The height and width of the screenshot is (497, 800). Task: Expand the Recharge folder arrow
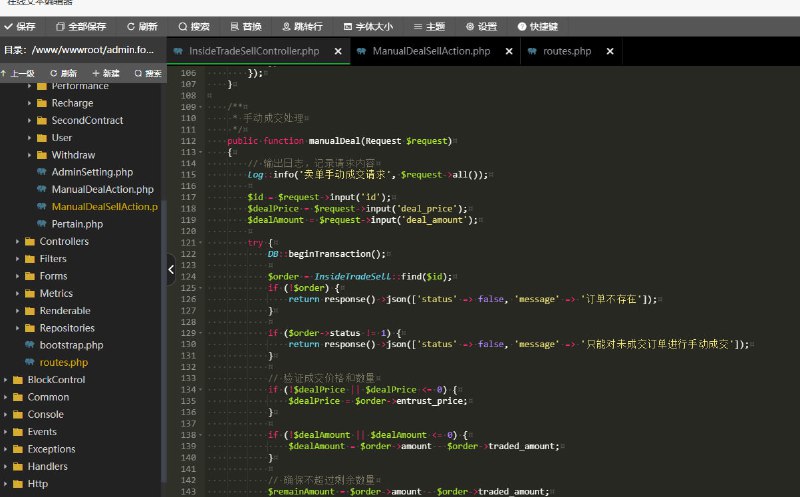pos(29,103)
